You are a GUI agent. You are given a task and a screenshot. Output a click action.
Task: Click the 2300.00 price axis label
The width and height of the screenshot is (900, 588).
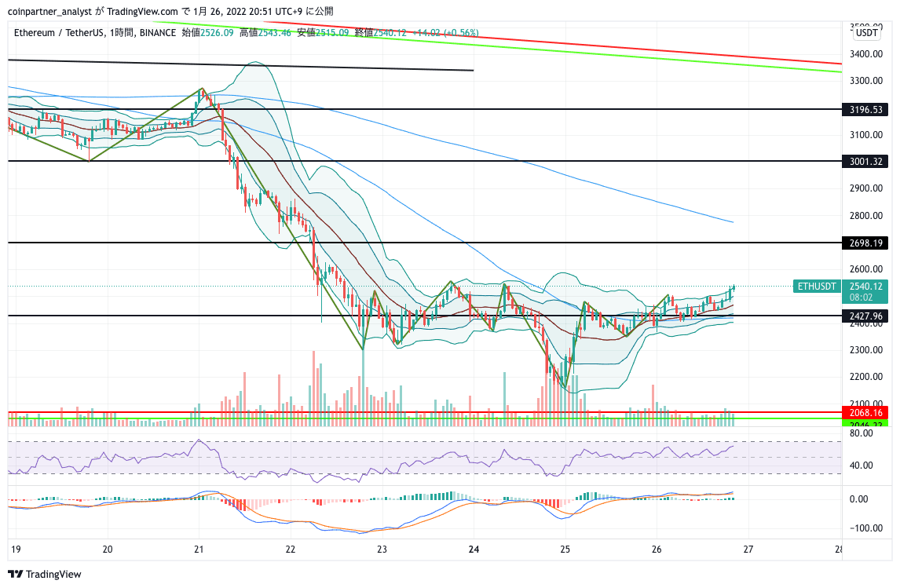(865, 350)
